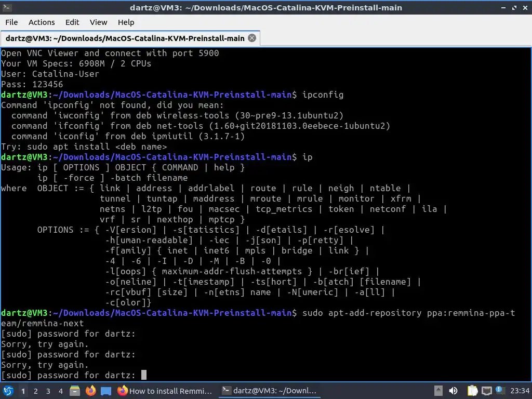Click the 'iwconfig' from wireless-tools suggestion line
This screenshot has height=399, width=532.
(177, 115)
